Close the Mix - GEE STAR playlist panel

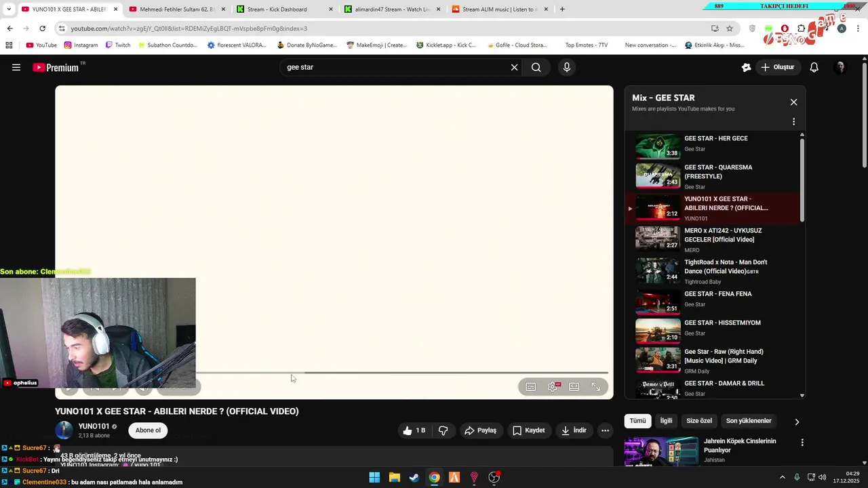click(793, 102)
